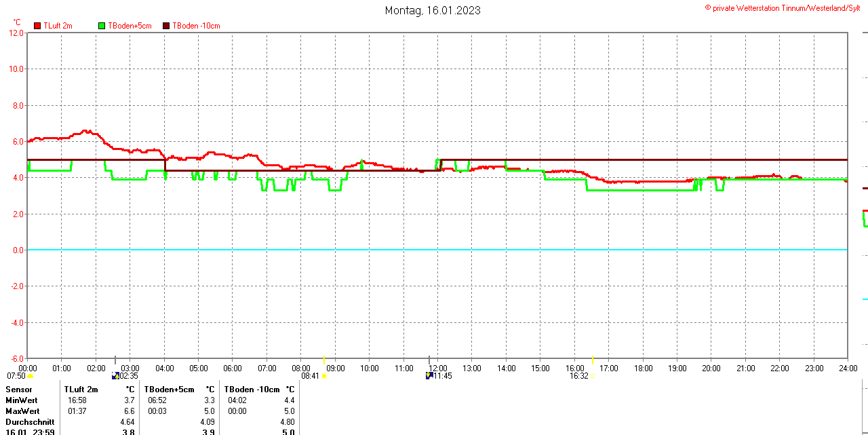Click the moon icon beside 11:45
The width and height of the screenshot is (868, 435).
coord(429,376)
